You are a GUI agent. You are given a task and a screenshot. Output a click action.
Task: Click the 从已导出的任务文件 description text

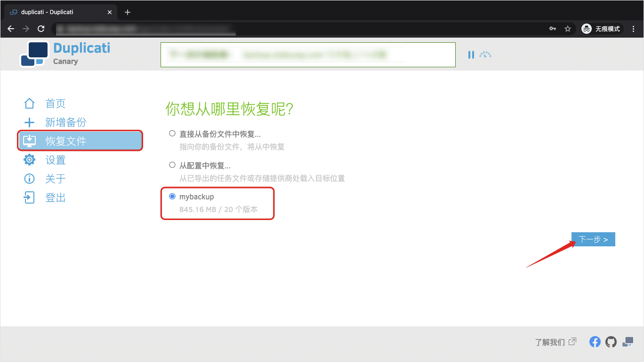(262, 178)
